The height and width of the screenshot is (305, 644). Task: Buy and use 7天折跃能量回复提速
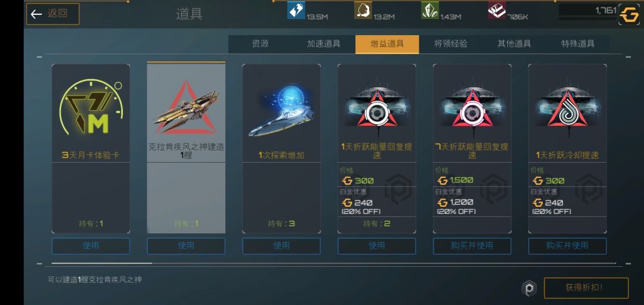point(472,246)
